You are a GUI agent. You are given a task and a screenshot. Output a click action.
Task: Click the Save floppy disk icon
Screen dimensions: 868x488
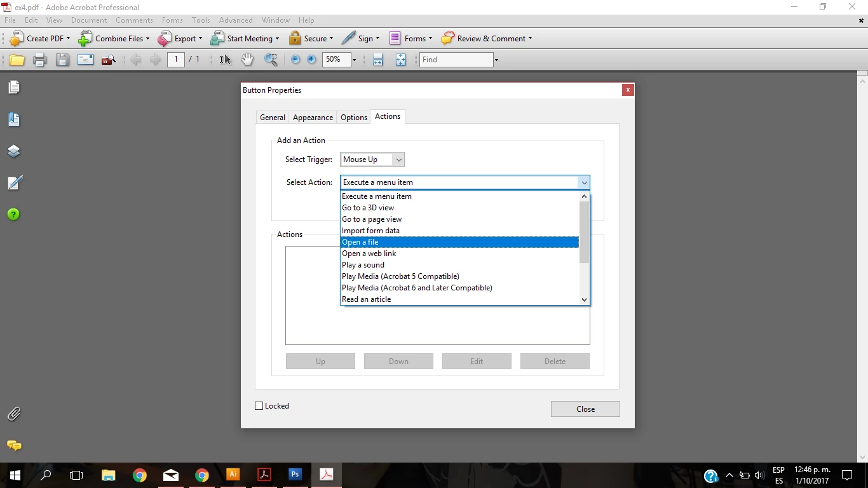click(62, 60)
